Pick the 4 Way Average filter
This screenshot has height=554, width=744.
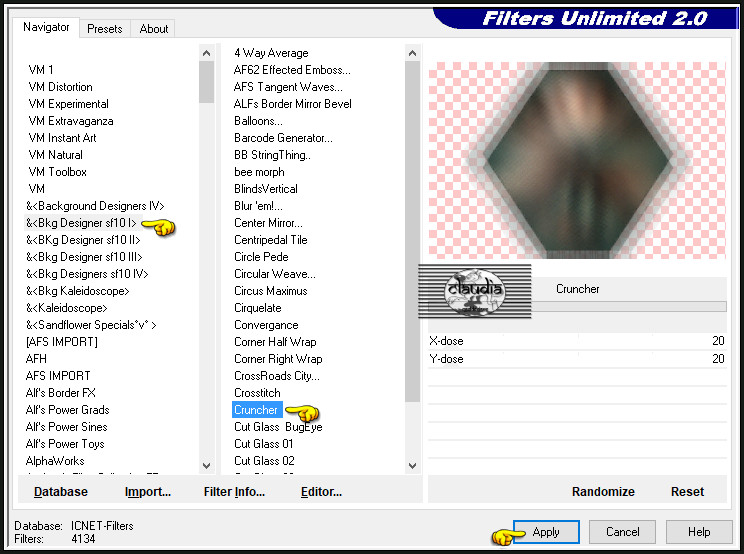click(271, 53)
